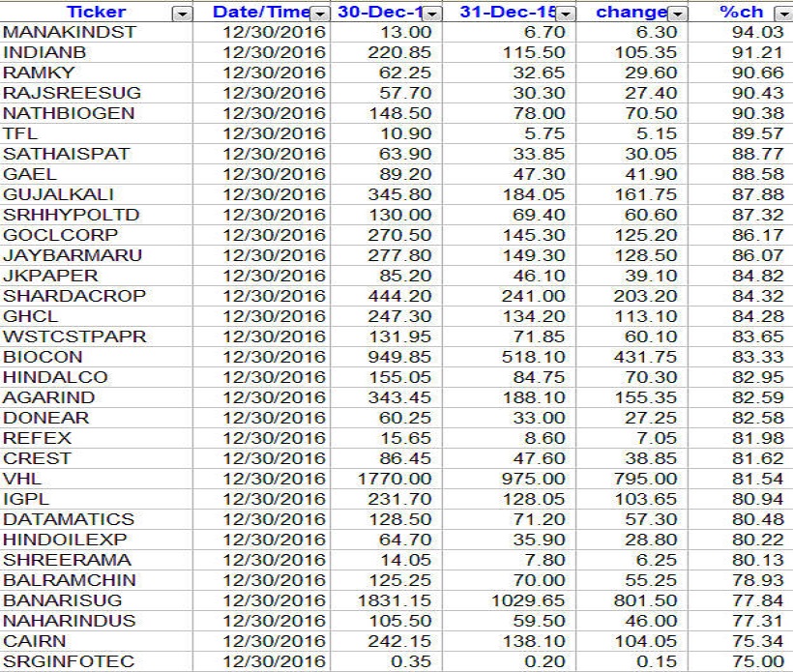This screenshot has height=672, width=793.
Task: Select the AGARIND ticker cell
Action: pos(96,397)
